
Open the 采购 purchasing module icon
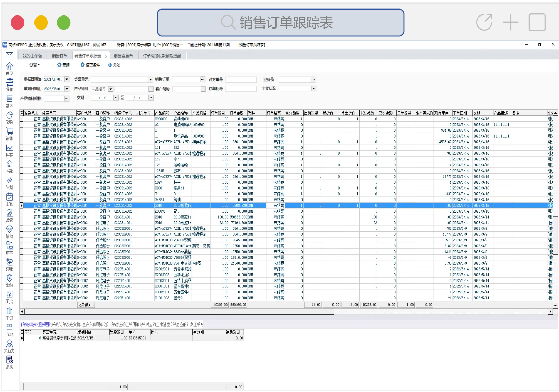point(9,116)
